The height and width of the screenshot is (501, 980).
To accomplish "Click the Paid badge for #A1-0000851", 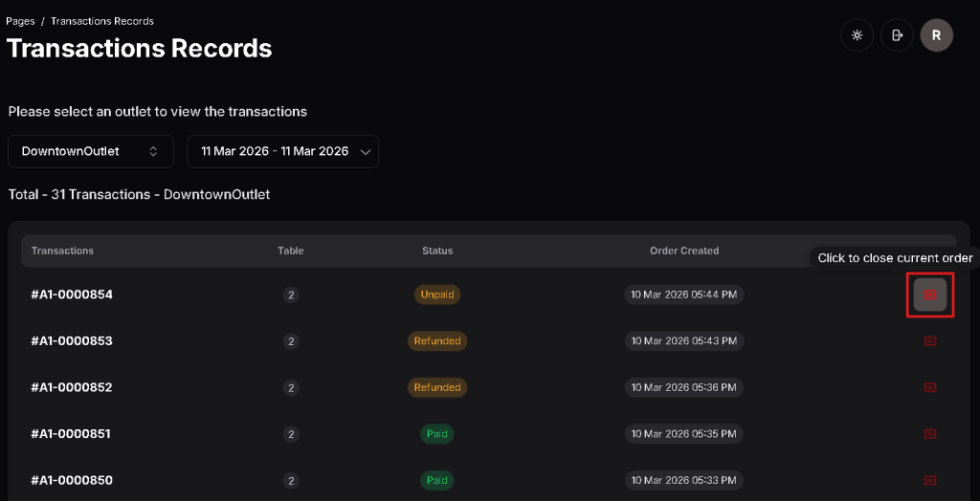I will pos(437,434).
